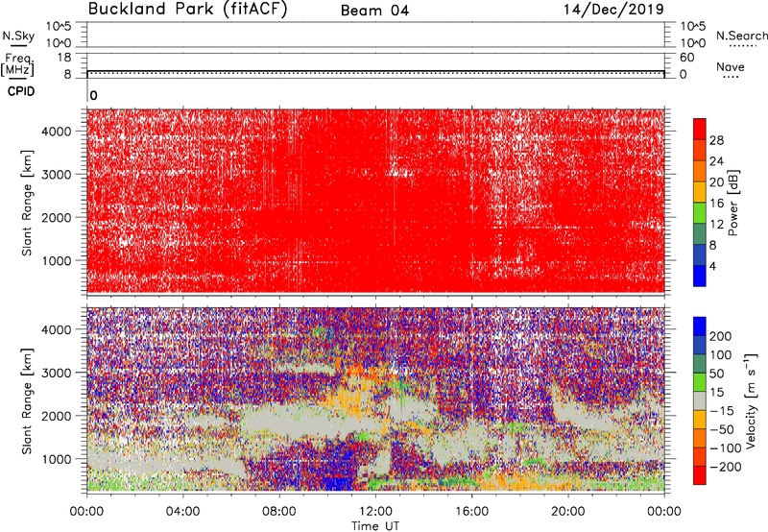Image resolution: width=768 pixels, height=532 pixels.
Task: Click the velocity colorbar label '-200'
Action: pos(726,467)
